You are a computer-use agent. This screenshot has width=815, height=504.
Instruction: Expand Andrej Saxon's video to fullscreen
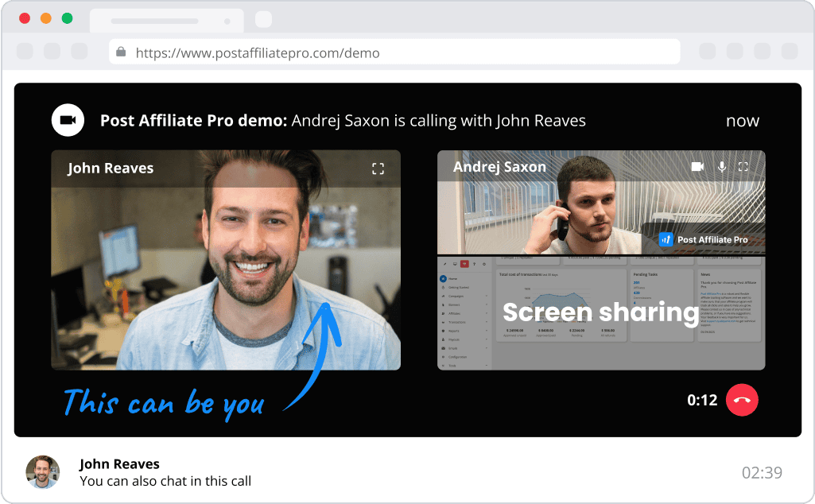pyautogui.click(x=743, y=167)
